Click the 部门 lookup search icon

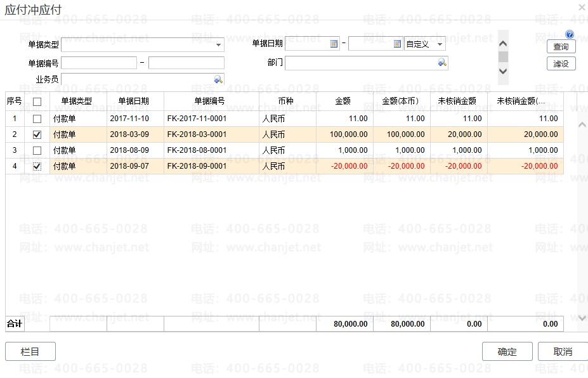(x=442, y=63)
